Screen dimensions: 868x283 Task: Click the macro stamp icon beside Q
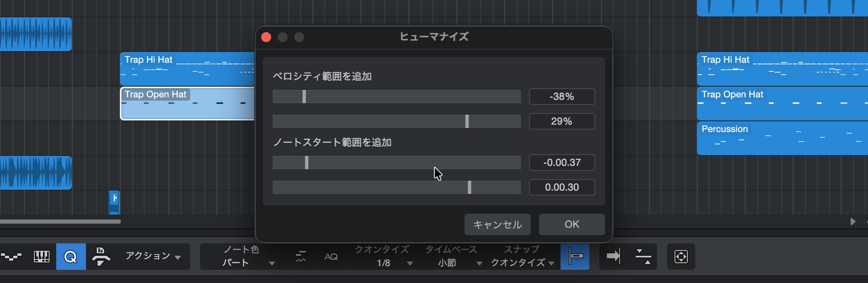click(x=100, y=257)
